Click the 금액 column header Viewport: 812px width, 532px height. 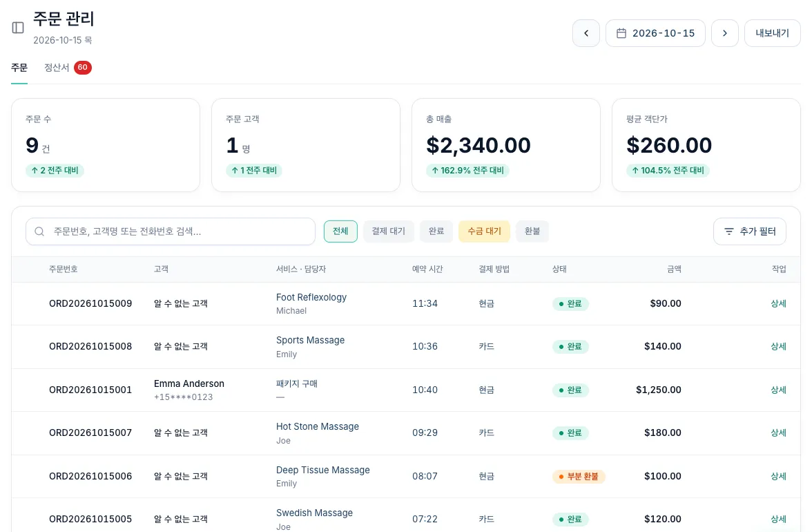(674, 269)
